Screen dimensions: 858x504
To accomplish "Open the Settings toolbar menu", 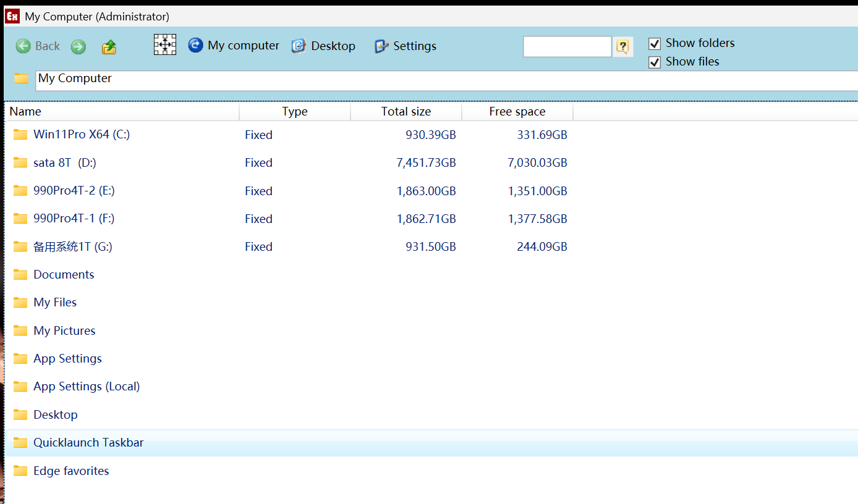I will pos(380,46).
